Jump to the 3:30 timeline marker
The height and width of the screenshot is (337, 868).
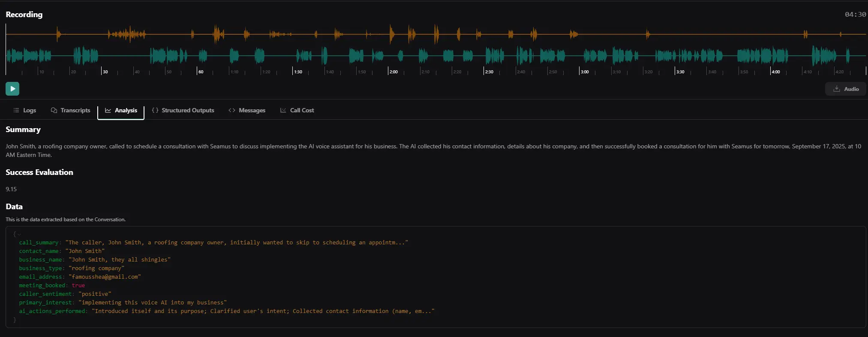point(680,72)
